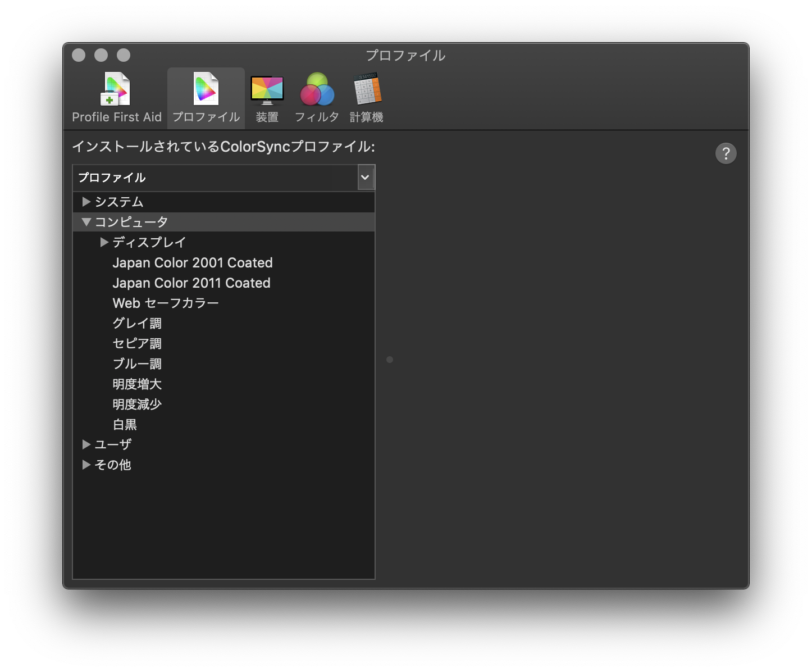
Task: Expand the ユーザ group
Action: (x=86, y=444)
